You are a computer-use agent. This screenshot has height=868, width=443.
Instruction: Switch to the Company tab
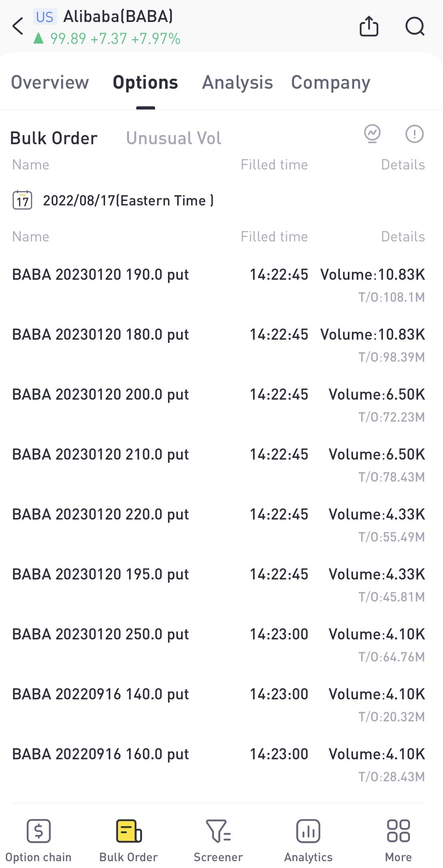tap(331, 82)
